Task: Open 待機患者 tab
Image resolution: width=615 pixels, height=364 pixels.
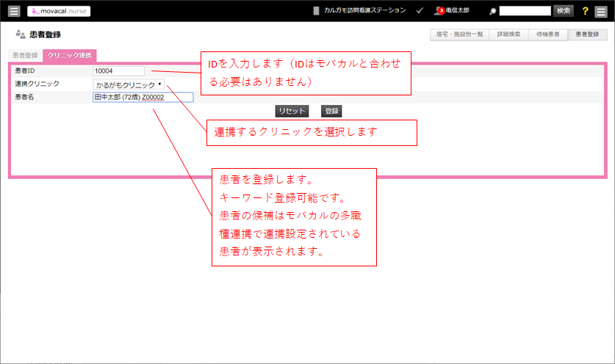Action: point(548,34)
